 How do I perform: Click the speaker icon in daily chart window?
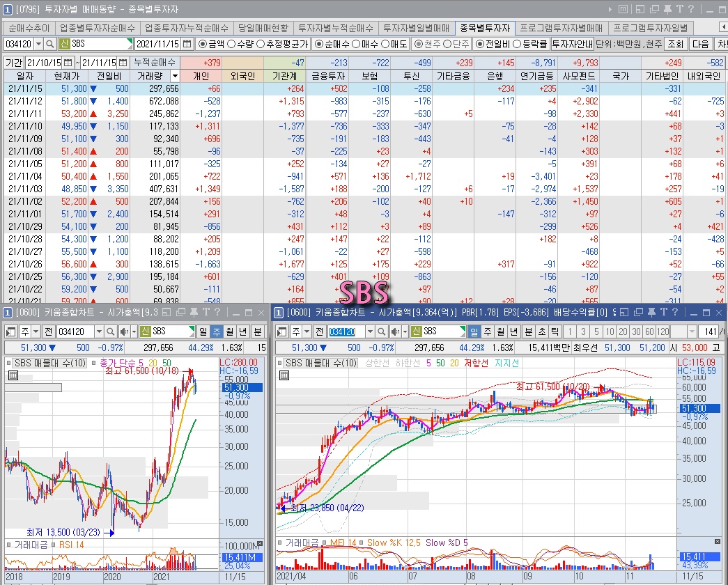point(395,331)
